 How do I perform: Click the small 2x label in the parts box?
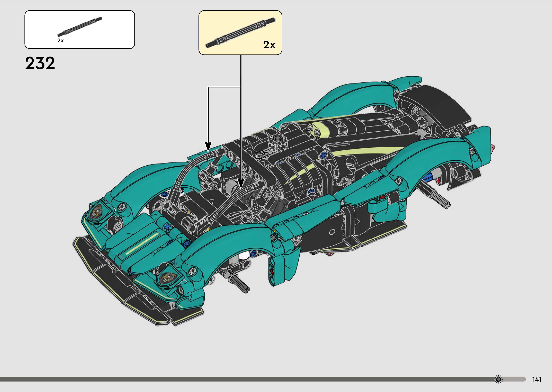pyautogui.click(x=60, y=41)
